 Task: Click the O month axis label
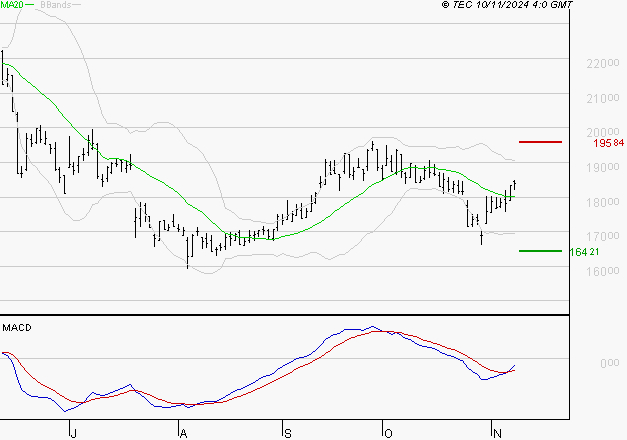388,433
